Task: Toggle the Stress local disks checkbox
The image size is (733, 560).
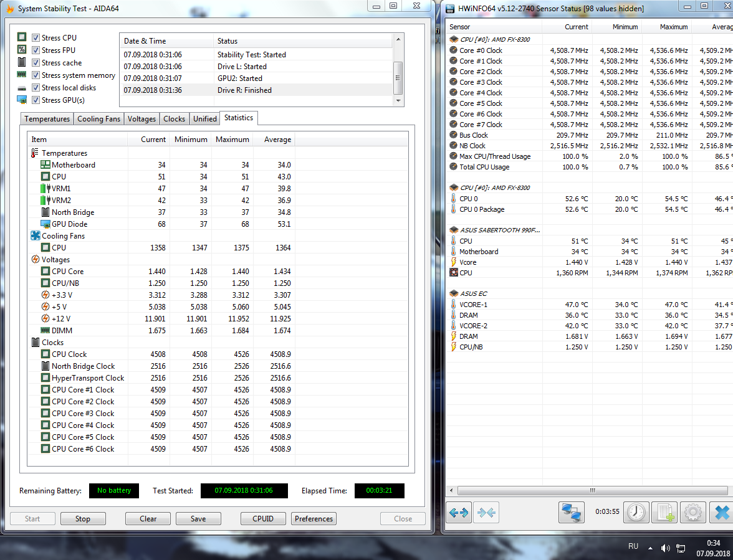Action: [36, 87]
